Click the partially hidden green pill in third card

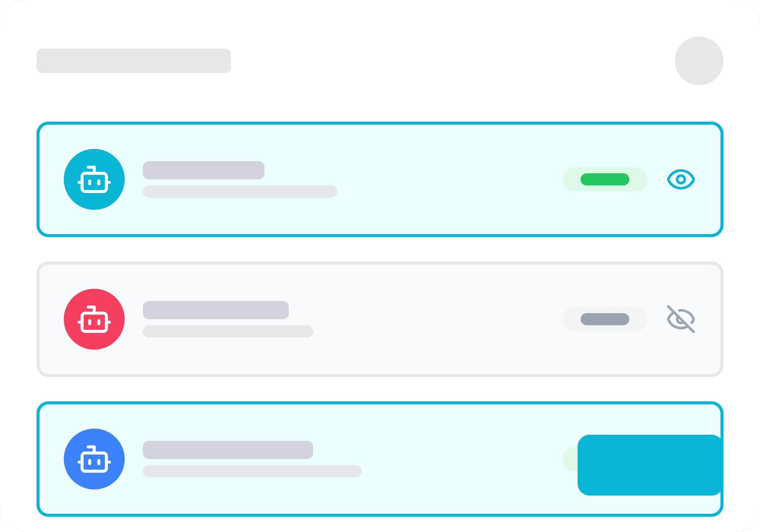pos(570,459)
